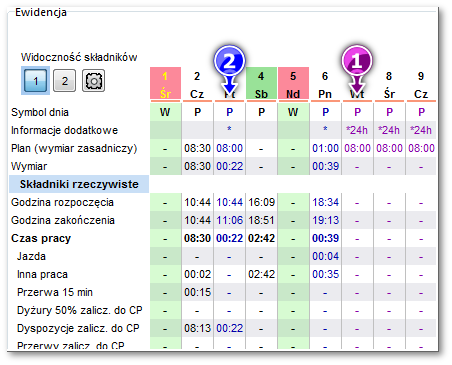Click the Godzina zakończenia row label
452x365 pixels.
[63, 220]
